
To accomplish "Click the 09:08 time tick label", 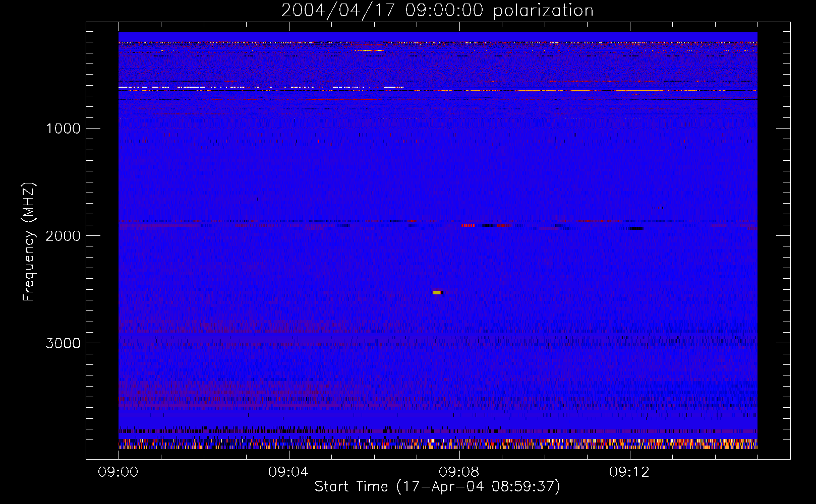I will pyautogui.click(x=459, y=472).
